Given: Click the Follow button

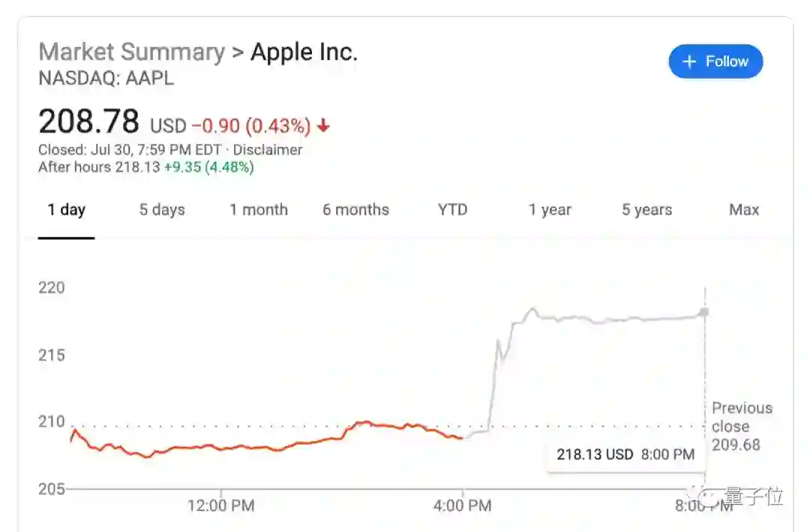Looking at the screenshot, I should coord(715,61).
